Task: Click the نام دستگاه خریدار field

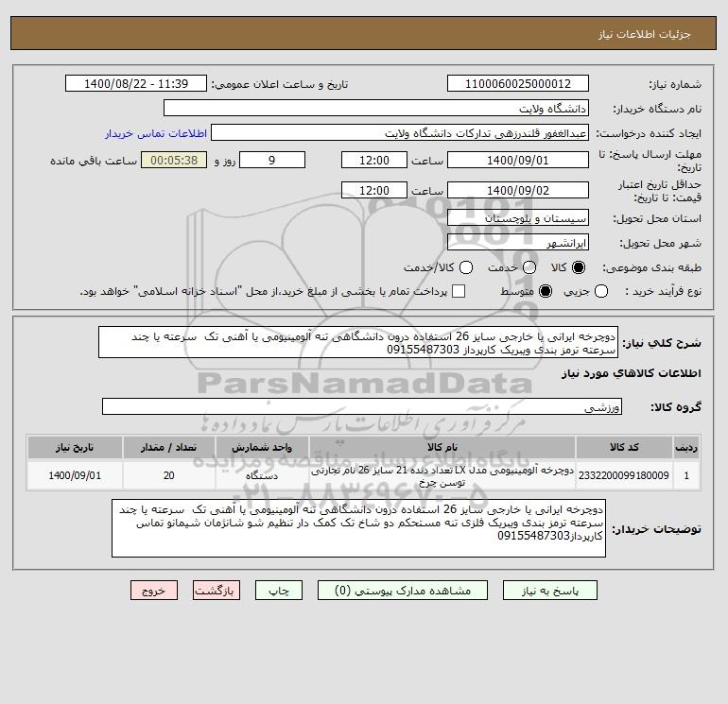Action: [x=376, y=108]
